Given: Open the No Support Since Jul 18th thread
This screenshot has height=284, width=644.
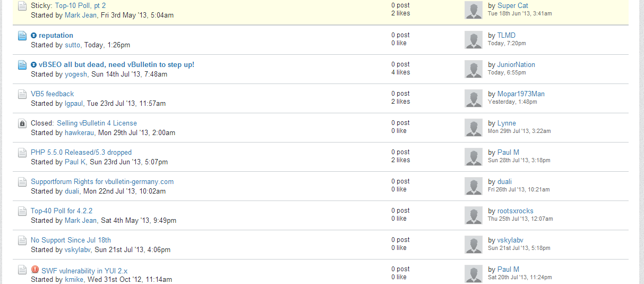Looking at the screenshot, I should click(x=71, y=240).
